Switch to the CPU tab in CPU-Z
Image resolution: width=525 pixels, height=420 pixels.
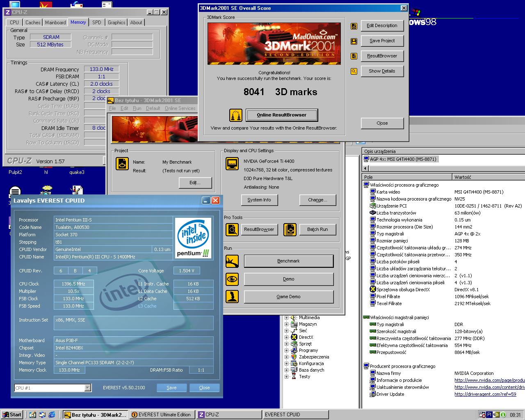14,23
